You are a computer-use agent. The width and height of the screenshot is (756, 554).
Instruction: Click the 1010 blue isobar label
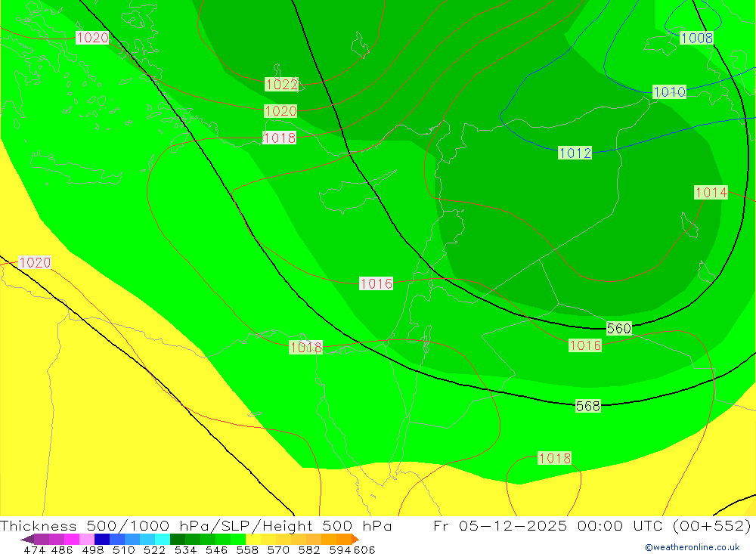(x=669, y=91)
